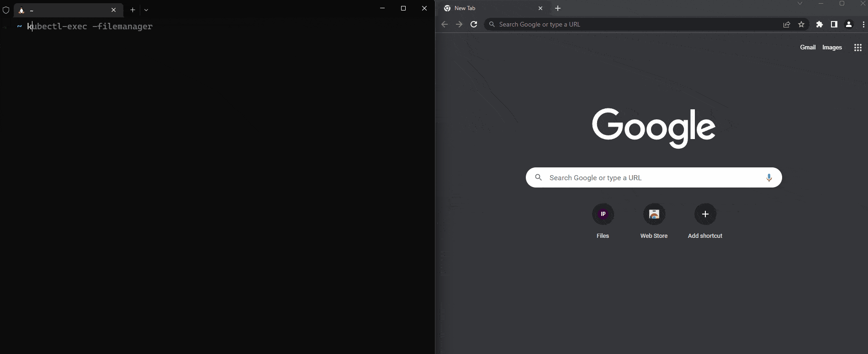Click the magnifier icon in Google search box
Screen dimensions: 868x354
point(539,177)
